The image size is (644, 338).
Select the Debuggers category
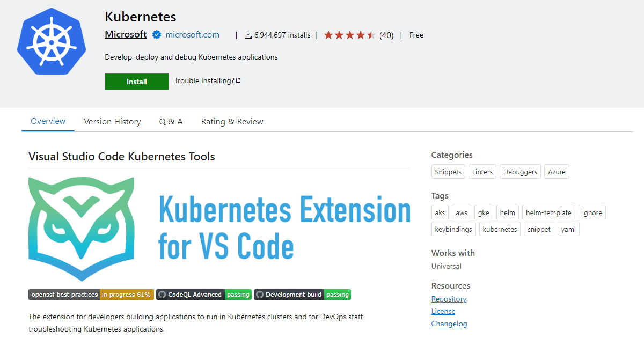520,172
